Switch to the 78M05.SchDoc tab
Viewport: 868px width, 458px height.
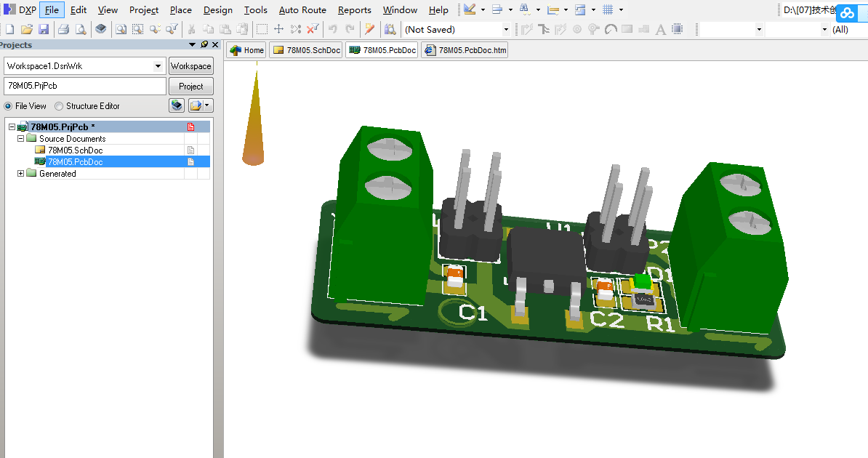coord(305,50)
